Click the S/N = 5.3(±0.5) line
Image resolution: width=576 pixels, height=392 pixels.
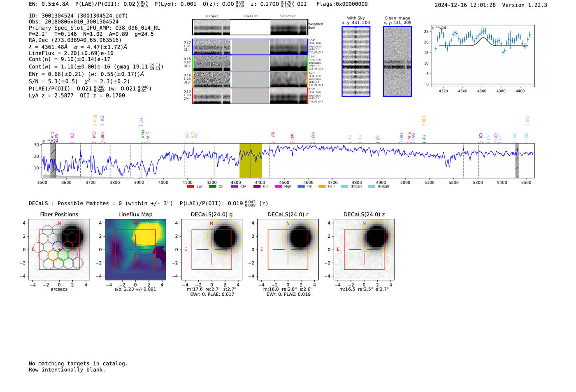pyautogui.click(x=79, y=81)
